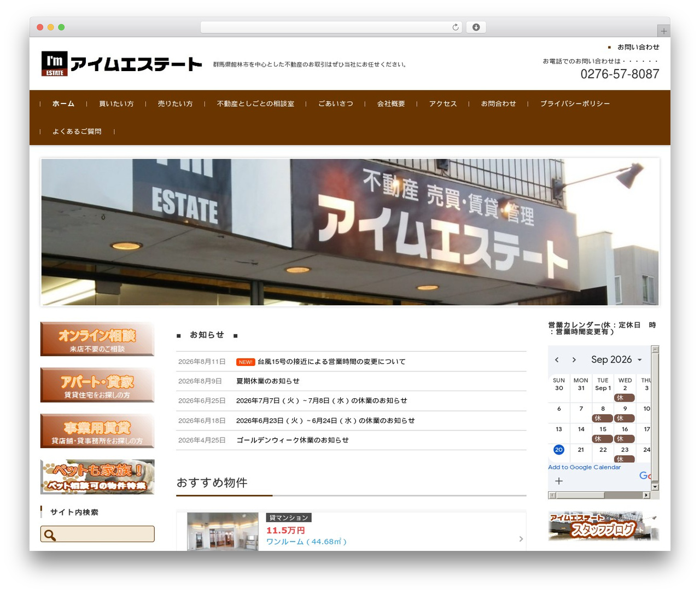The width and height of the screenshot is (700, 593).
Task: Open 不動産としごとの相談室 menu item
Action: point(255,104)
